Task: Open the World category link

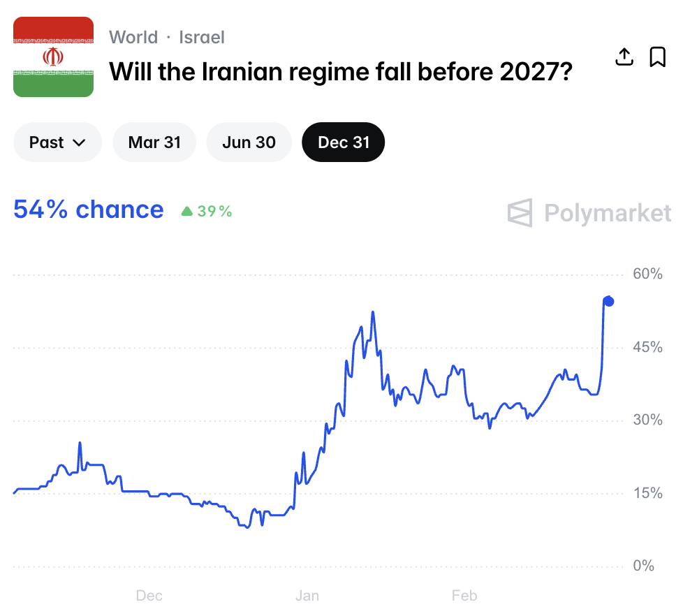Action: coord(133,37)
